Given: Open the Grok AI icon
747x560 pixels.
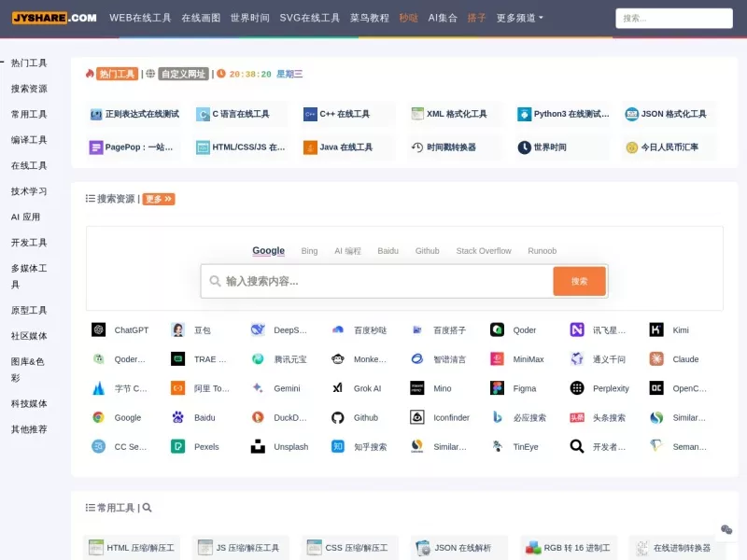Looking at the screenshot, I should click(337, 388).
